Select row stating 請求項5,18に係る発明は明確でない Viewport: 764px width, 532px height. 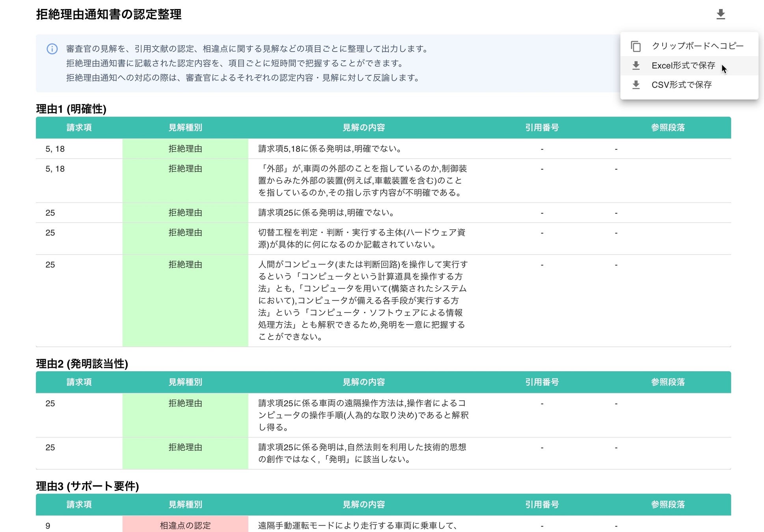click(330, 149)
